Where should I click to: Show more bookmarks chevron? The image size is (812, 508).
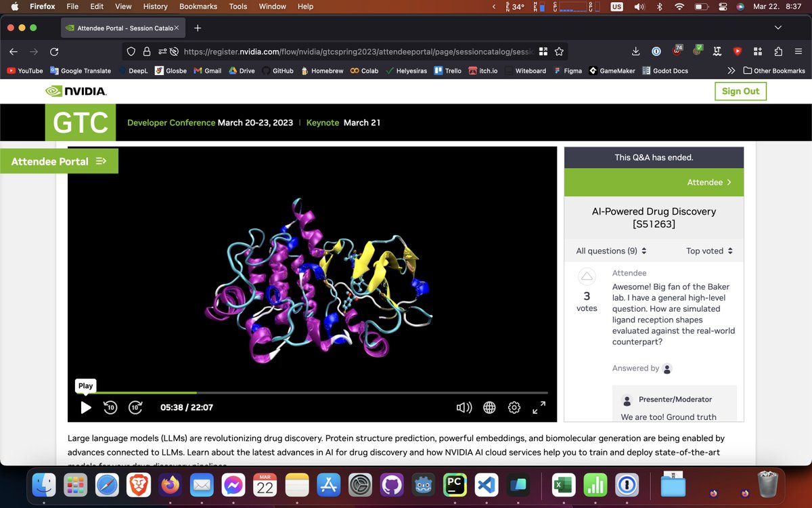pyautogui.click(x=731, y=70)
